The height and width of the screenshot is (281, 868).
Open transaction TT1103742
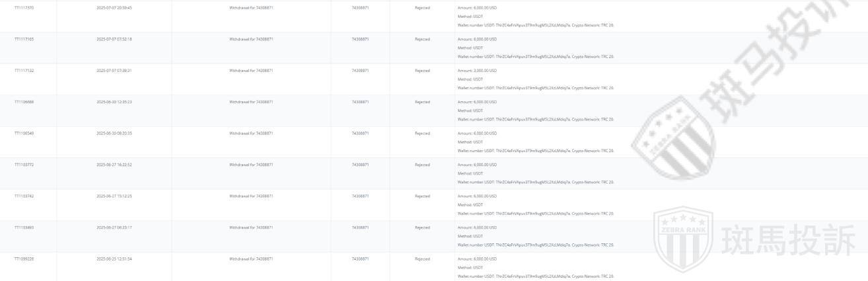pos(24,196)
